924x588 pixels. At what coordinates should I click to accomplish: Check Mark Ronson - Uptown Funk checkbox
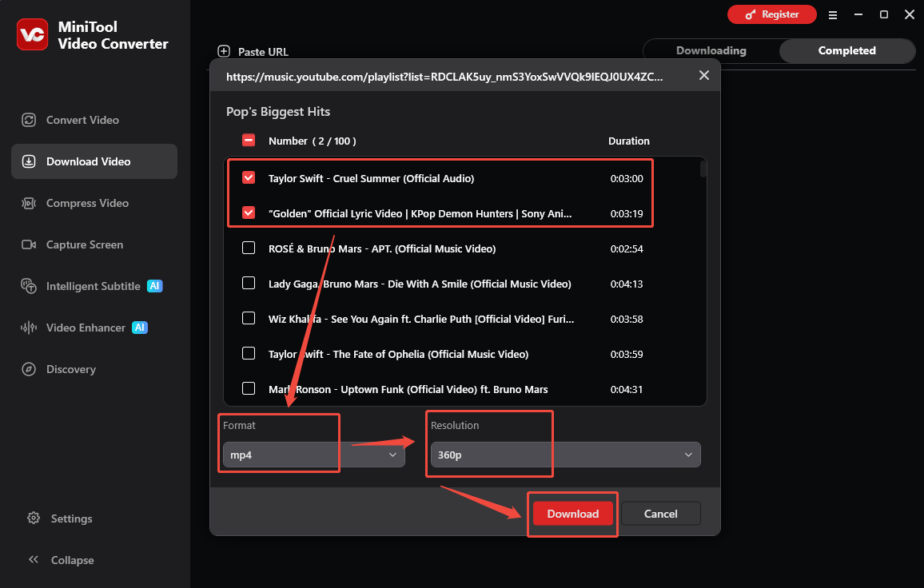[x=249, y=389]
